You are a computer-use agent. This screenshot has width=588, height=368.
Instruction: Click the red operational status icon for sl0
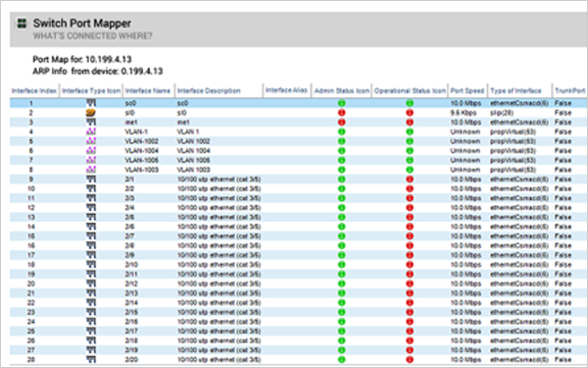coord(410,112)
